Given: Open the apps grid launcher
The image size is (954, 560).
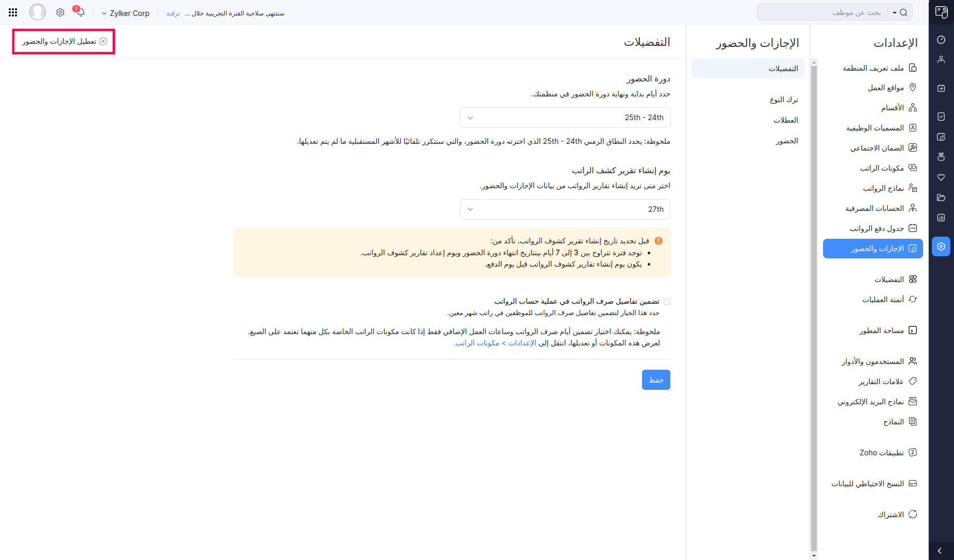Looking at the screenshot, I should coord(13,12).
